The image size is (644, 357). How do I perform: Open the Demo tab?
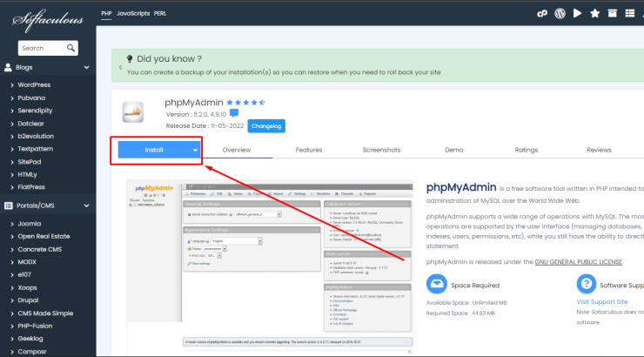pyautogui.click(x=453, y=150)
